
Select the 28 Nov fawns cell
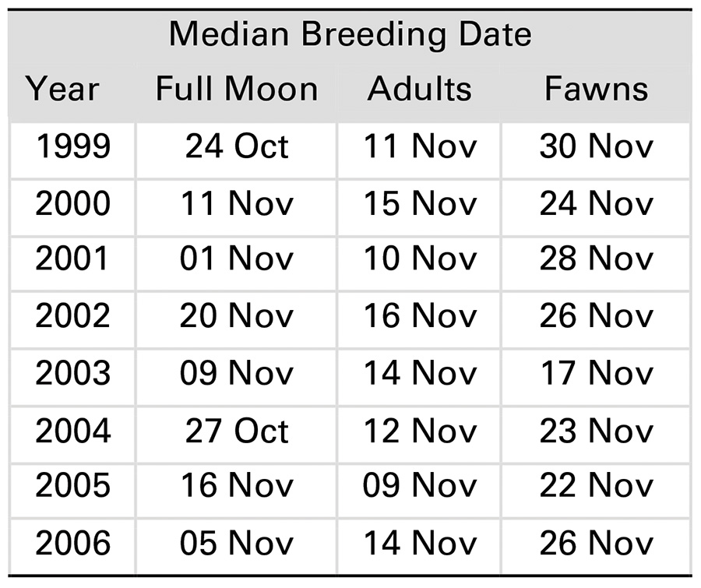[x=596, y=259]
